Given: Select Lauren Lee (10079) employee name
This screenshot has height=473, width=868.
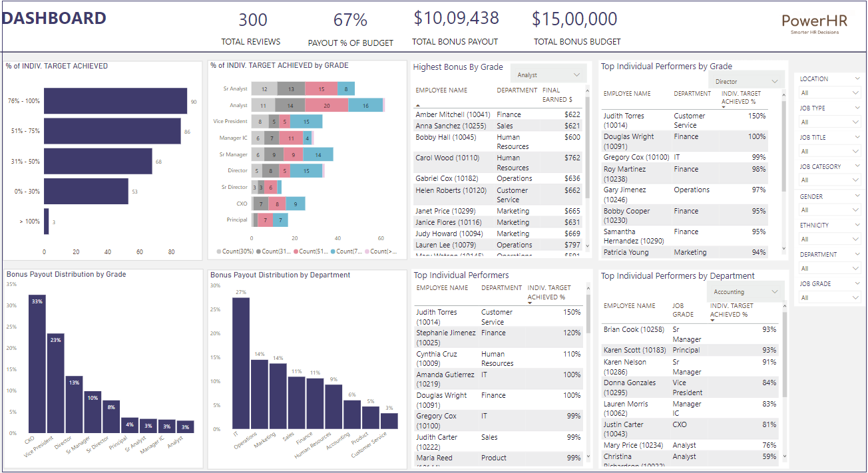Looking at the screenshot, I should [x=445, y=245].
